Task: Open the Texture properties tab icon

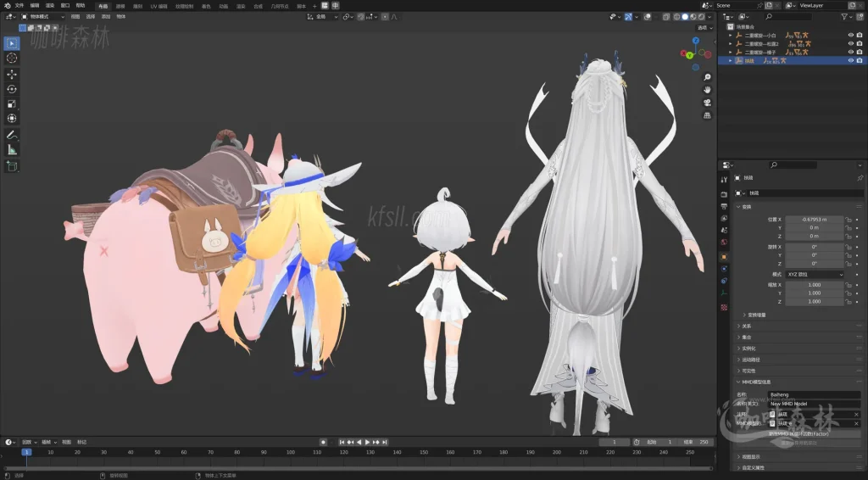Action: [x=724, y=307]
